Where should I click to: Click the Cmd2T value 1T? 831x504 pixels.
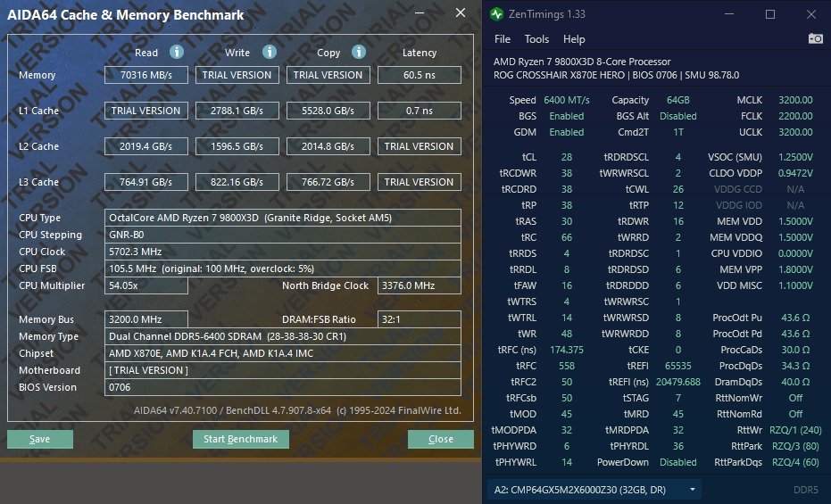coord(677,132)
